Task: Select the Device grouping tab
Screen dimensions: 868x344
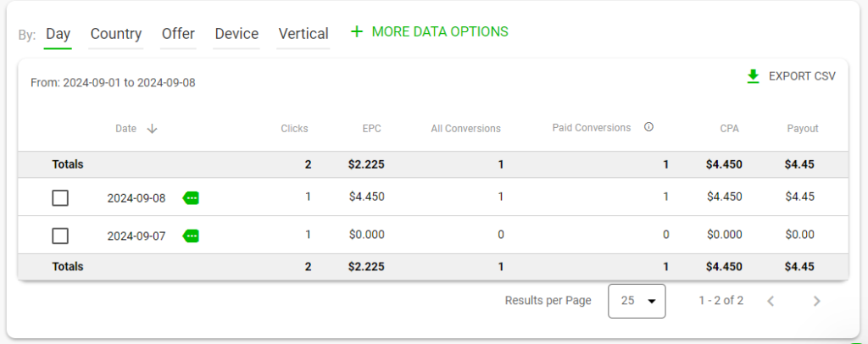Action: [x=236, y=34]
